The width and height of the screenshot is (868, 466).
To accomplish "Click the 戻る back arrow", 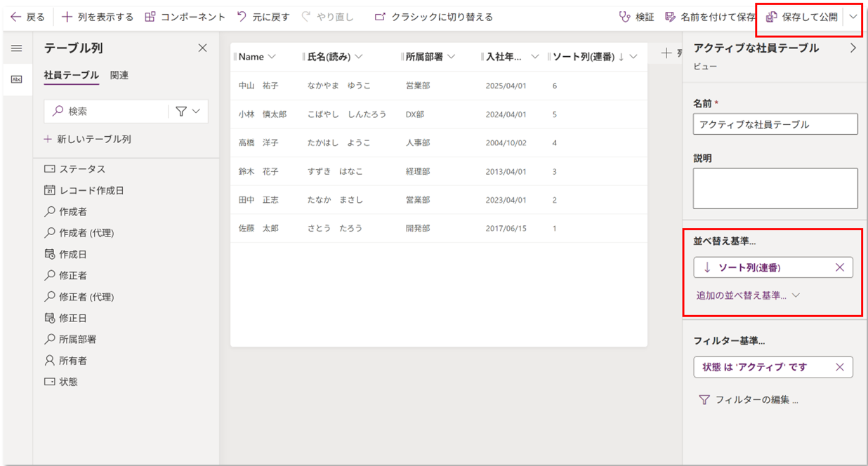I will (27, 17).
